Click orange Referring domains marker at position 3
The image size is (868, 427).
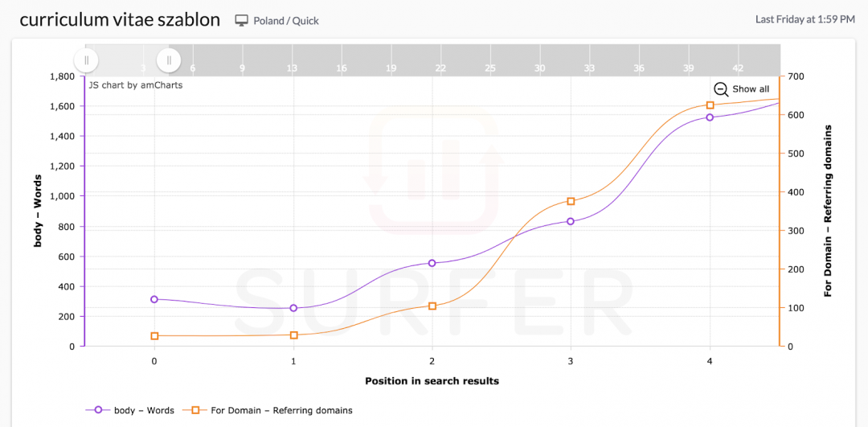(x=571, y=201)
